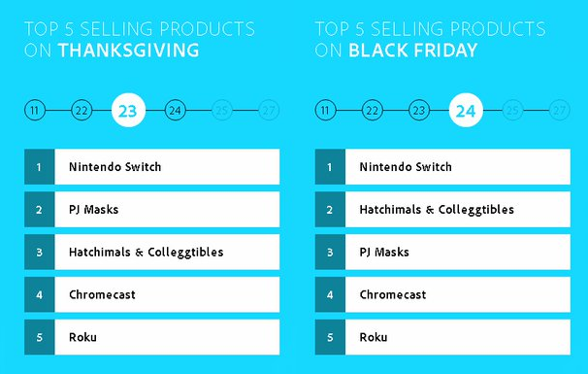Select day 22 on Black Friday timeline
Image resolution: width=588 pixels, height=374 pixels.
pyautogui.click(x=373, y=111)
